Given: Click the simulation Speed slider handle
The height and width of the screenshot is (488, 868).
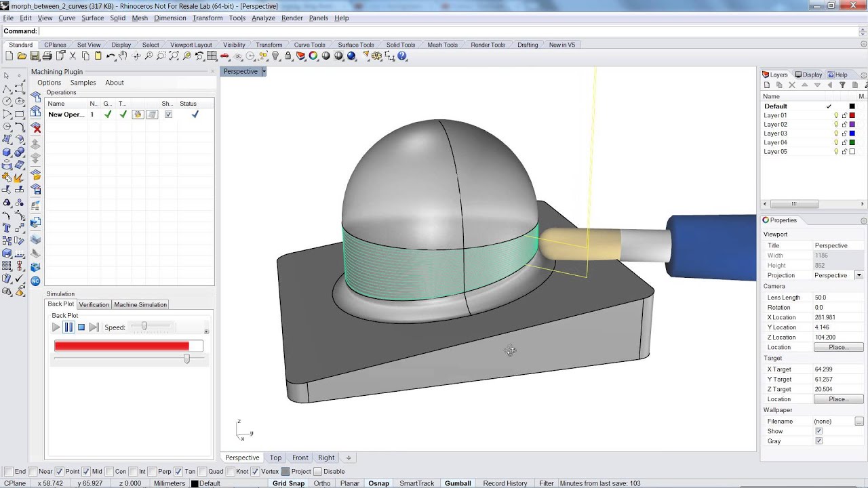Looking at the screenshot, I should [x=144, y=327].
